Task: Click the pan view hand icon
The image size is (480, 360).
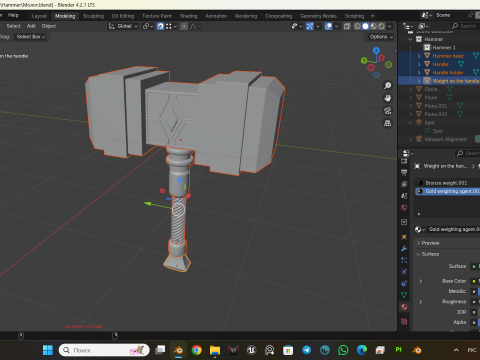Action: [387, 98]
